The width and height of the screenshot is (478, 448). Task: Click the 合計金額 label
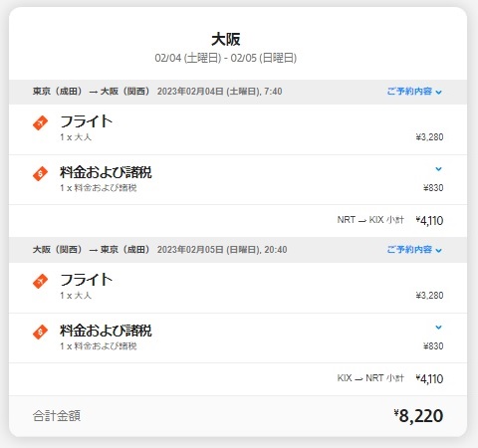click(57, 416)
